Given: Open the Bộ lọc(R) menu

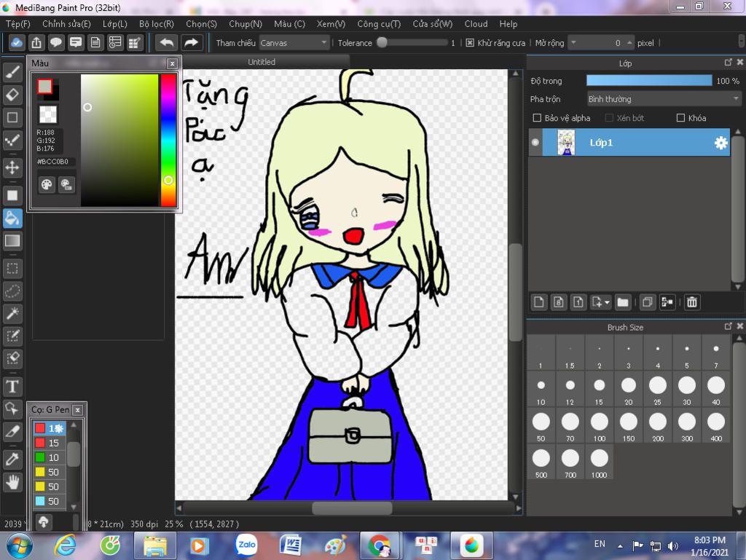Looking at the screenshot, I should [x=157, y=24].
